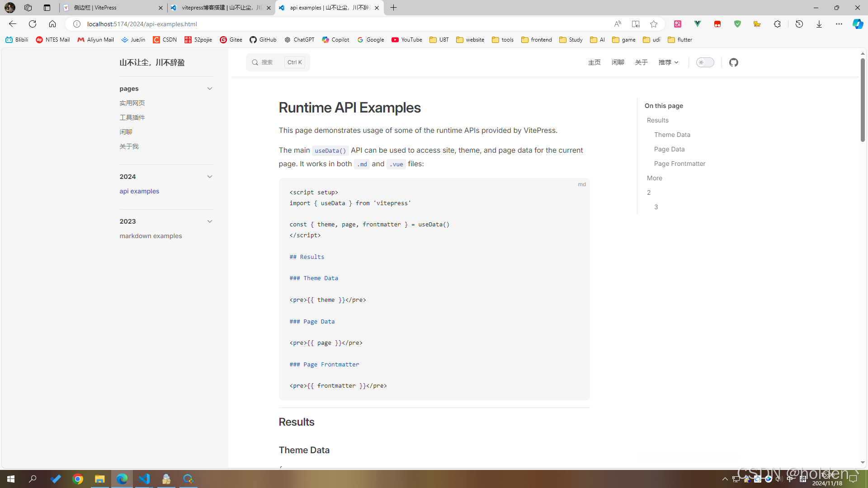Open File Explorer from the taskbar

(100, 479)
